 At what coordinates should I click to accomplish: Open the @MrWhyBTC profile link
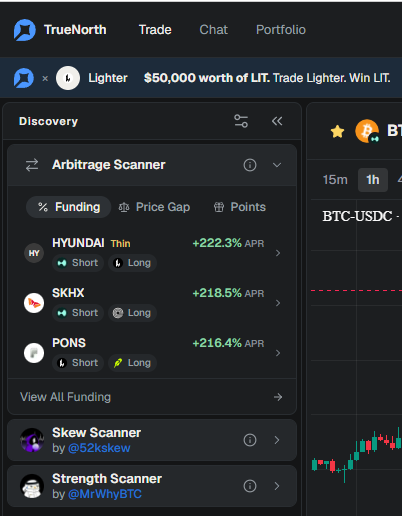pos(105,494)
